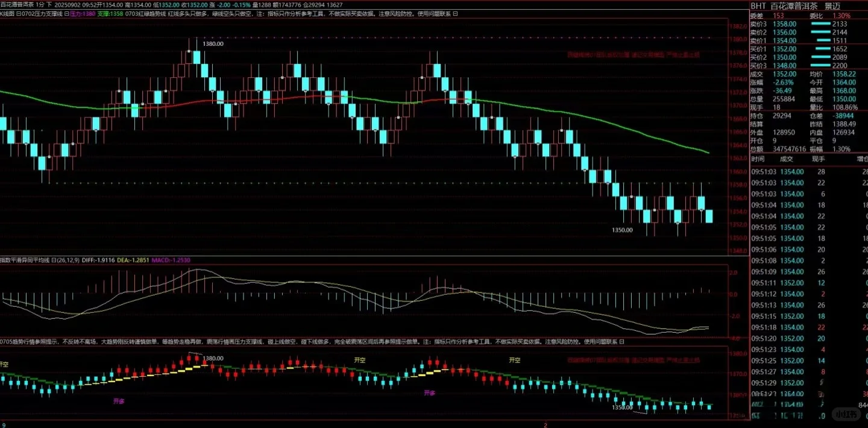The image size is (868, 428).
Task: Select the 09:51:12 tick row
Action: (x=809, y=294)
